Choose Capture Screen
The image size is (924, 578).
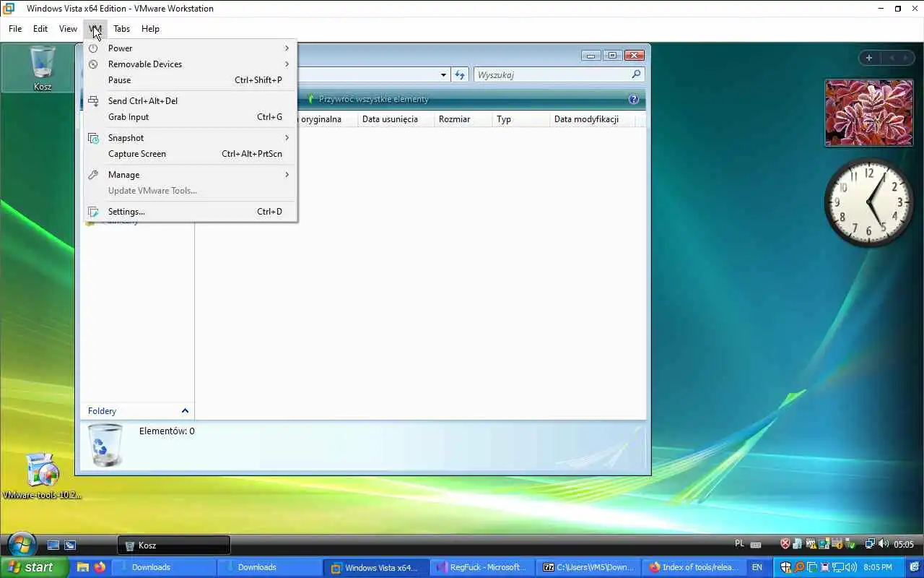(x=190, y=154)
